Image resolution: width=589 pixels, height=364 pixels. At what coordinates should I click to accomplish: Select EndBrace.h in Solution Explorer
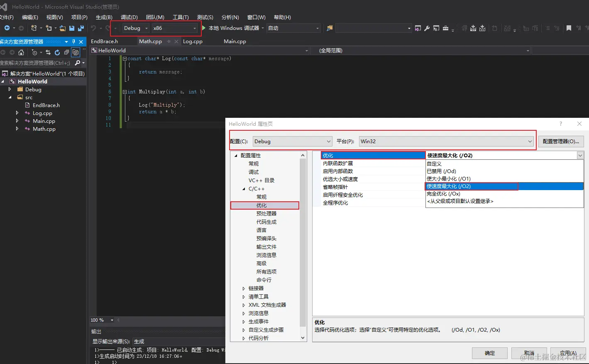tap(46, 105)
